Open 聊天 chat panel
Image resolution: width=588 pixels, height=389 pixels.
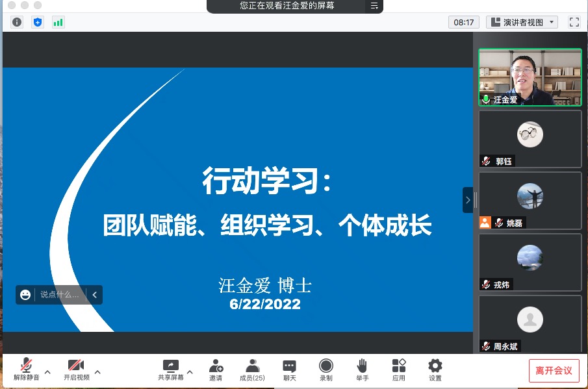click(x=289, y=370)
